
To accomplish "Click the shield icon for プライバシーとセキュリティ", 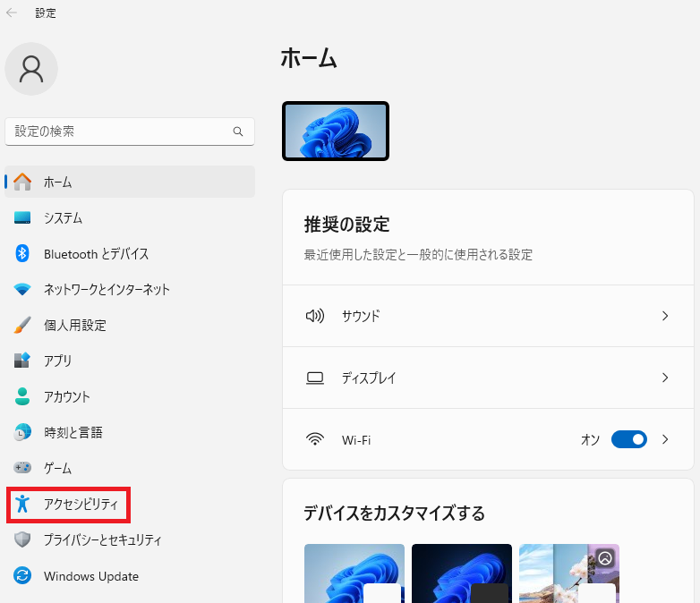I will point(23,540).
